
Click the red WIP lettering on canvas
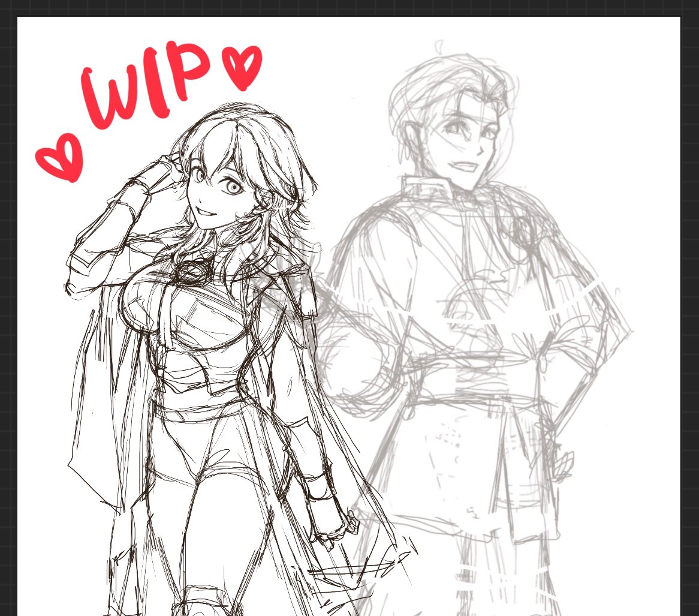point(145,85)
